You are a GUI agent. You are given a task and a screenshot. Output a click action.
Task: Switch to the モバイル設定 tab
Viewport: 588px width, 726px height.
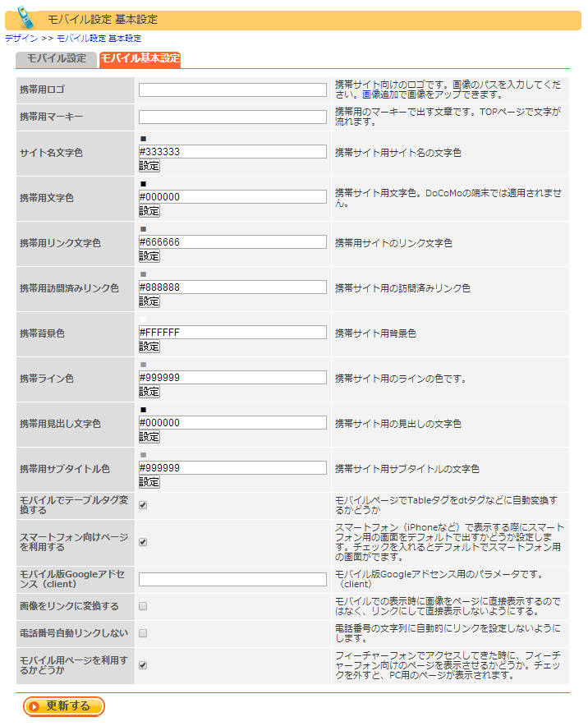[x=56, y=59]
